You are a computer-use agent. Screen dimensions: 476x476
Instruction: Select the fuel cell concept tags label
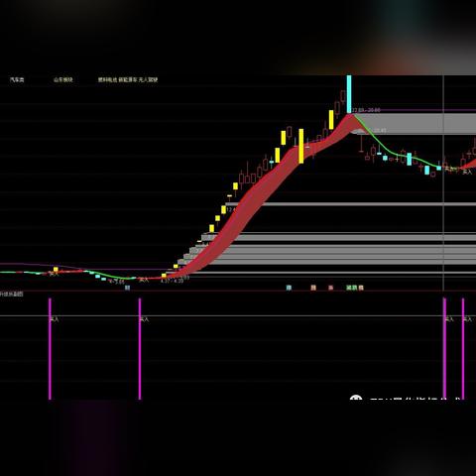pyautogui.click(x=128, y=79)
